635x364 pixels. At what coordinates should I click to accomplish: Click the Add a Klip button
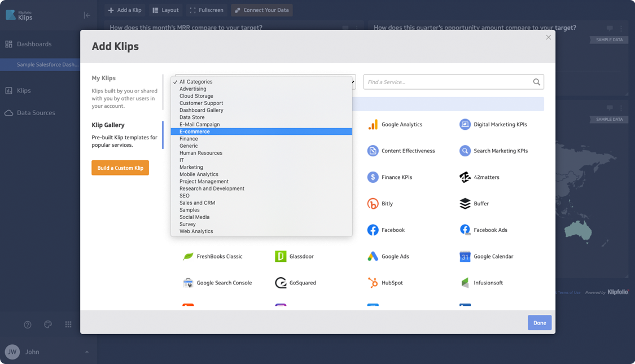[125, 10]
